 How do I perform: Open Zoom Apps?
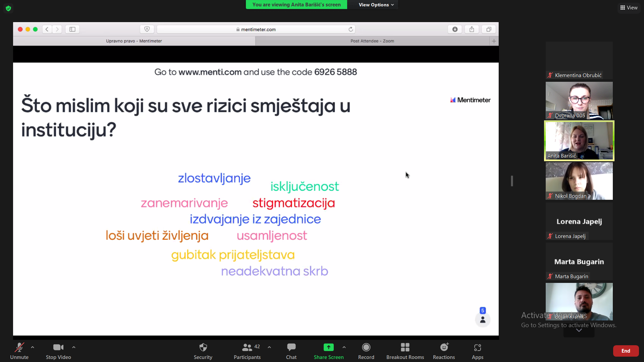[478, 351]
